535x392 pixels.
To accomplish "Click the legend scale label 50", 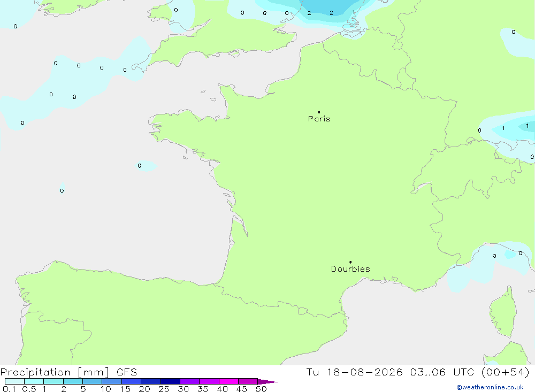I will tap(261, 389).
